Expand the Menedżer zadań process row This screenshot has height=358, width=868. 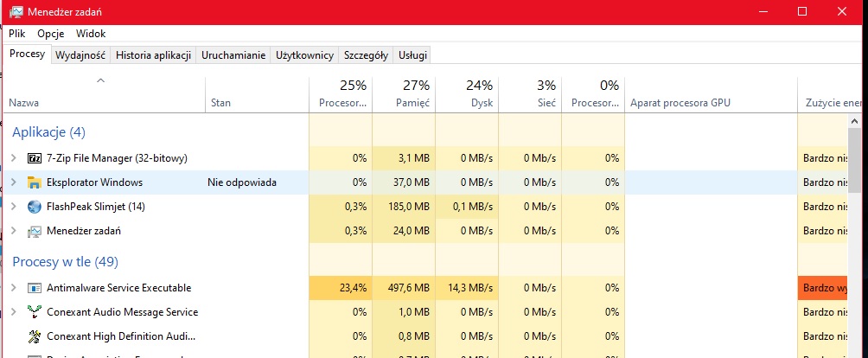click(x=14, y=231)
